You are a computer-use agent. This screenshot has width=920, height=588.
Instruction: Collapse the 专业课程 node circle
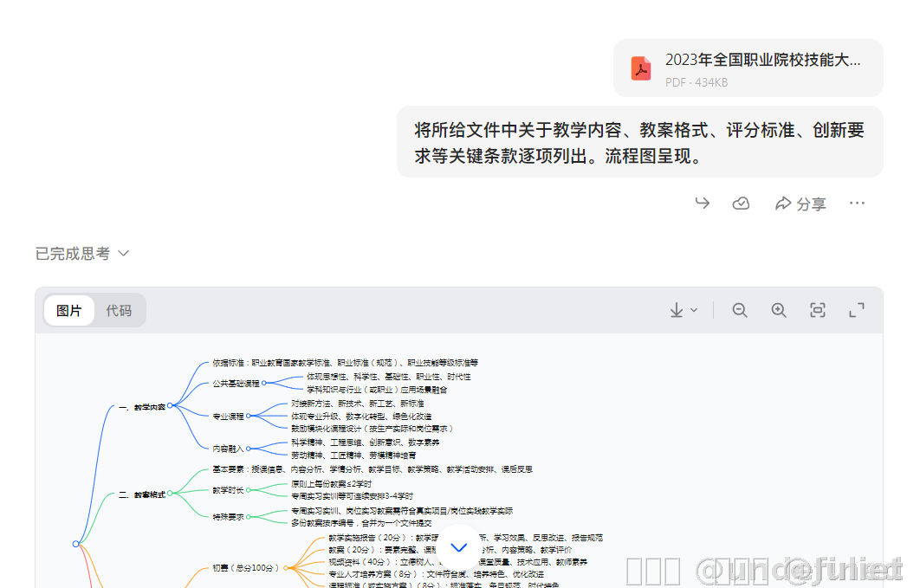(x=248, y=416)
